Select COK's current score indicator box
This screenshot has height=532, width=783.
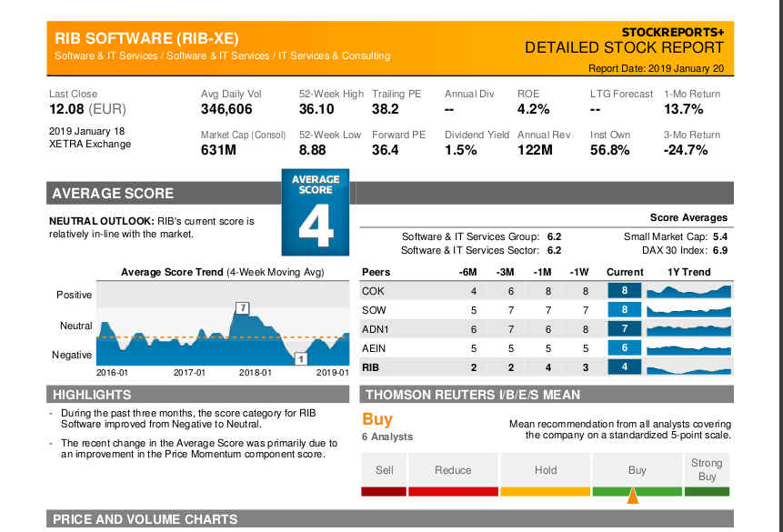(x=623, y=290)
